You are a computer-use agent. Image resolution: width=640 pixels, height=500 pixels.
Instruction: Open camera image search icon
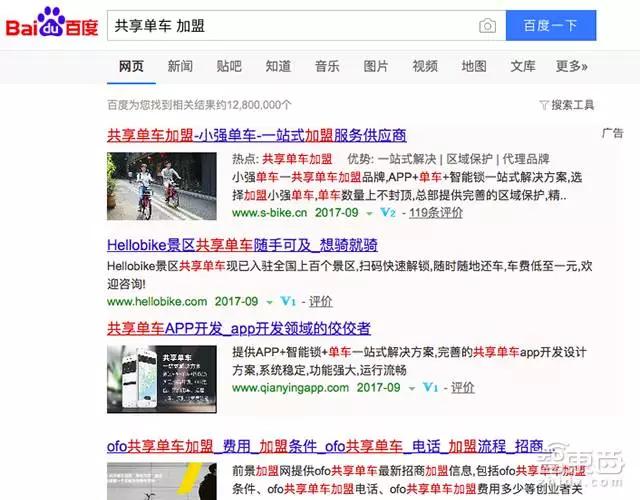(487, 26)
